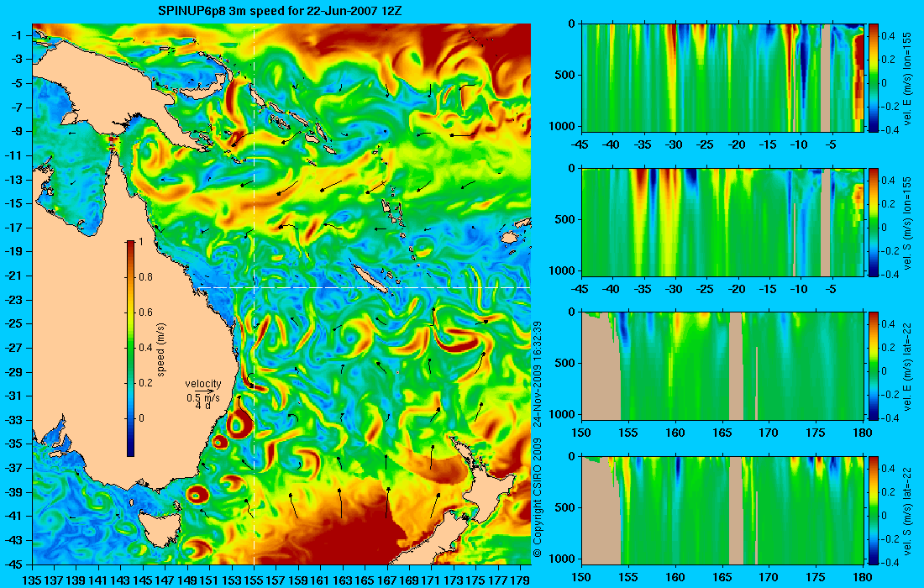Click the latitude tick '-1' on the main map
This screenshot has width=924, height=588.
[18, 35]
